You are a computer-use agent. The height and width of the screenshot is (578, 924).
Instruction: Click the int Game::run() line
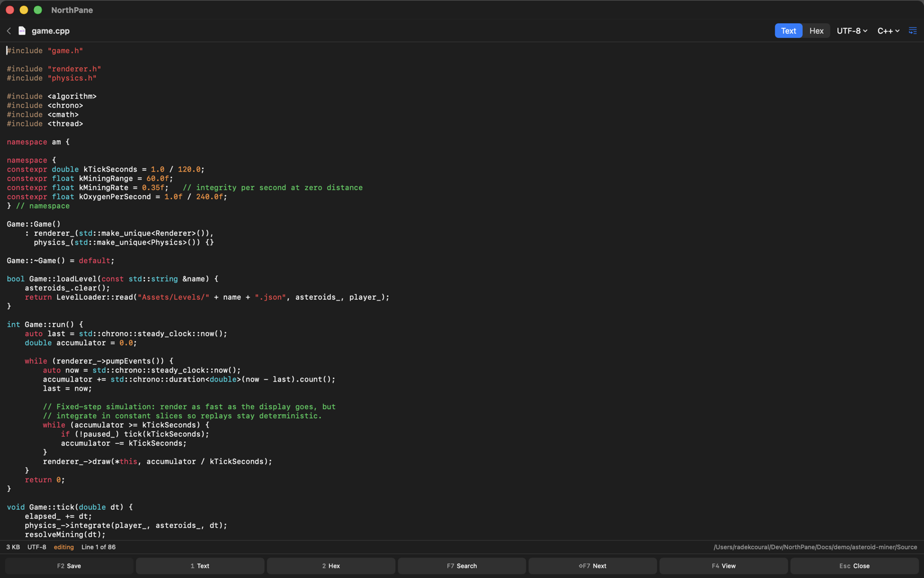(45, 324)
